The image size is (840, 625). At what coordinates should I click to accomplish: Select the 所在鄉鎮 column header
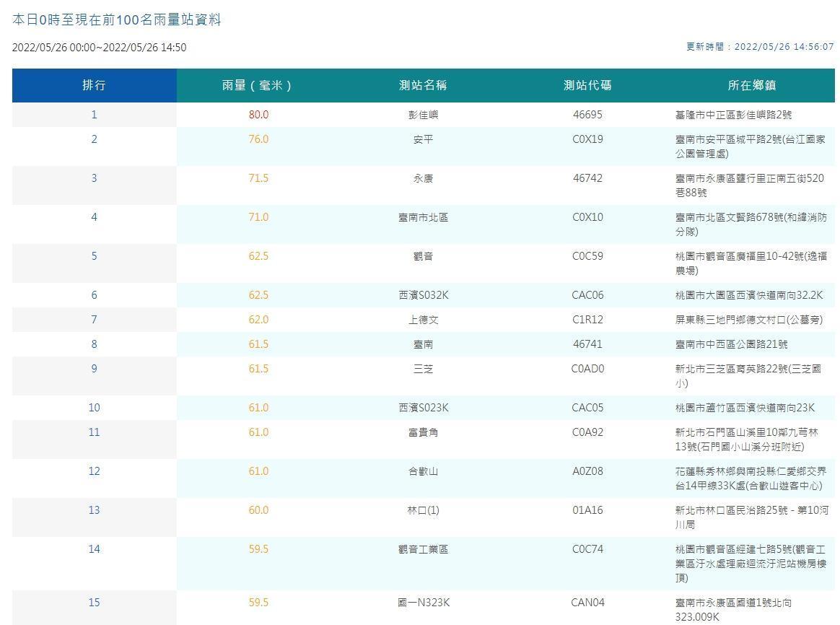point(752,85)
